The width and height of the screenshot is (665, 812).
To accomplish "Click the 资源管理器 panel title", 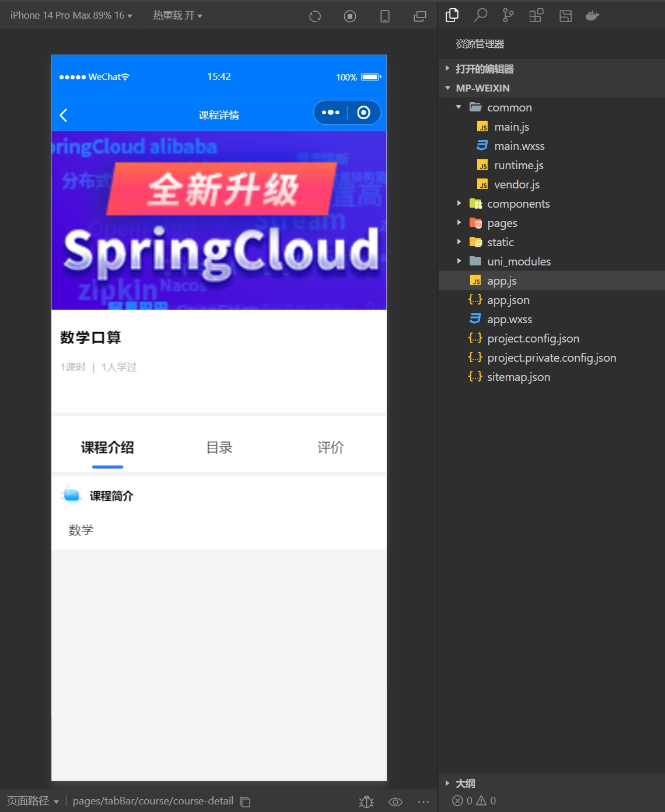I will point(480,44).
